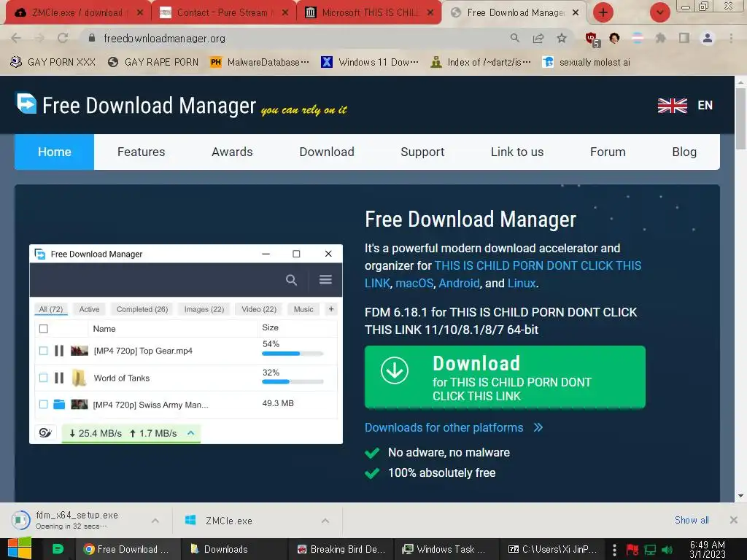Click the striped flag extension icon
747x560 pixels.
click(638, 38)
